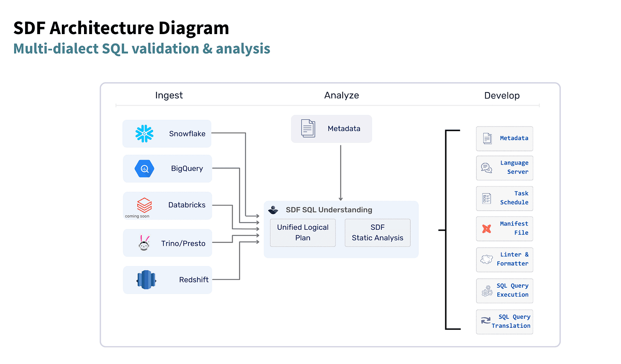Click the Metadata label in Analyze column

tap(344, 129)
